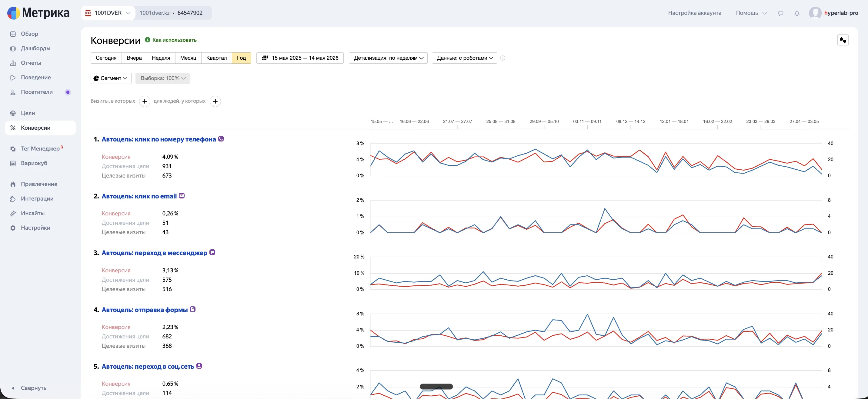
Task: Open the notifications bell icon
Action: tap(796, 13)
